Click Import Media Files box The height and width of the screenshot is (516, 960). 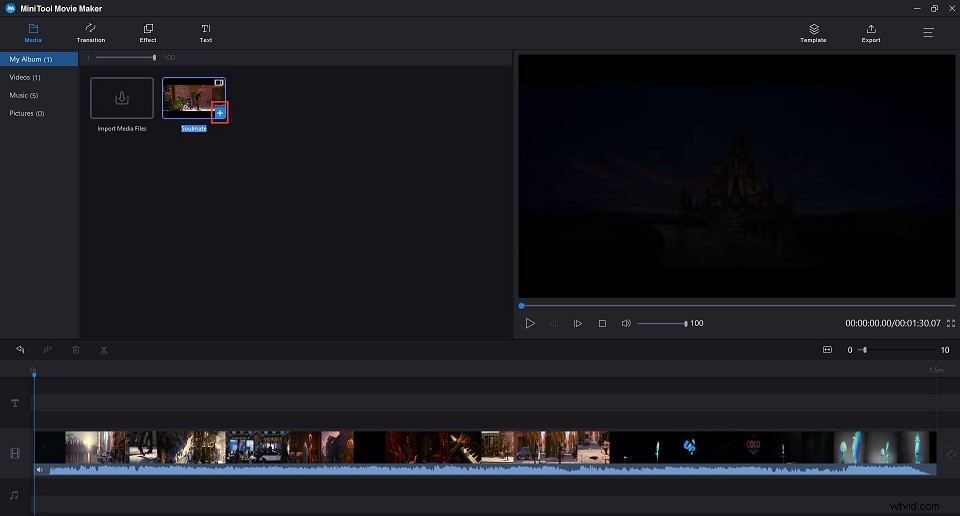(x=122, y=98)
